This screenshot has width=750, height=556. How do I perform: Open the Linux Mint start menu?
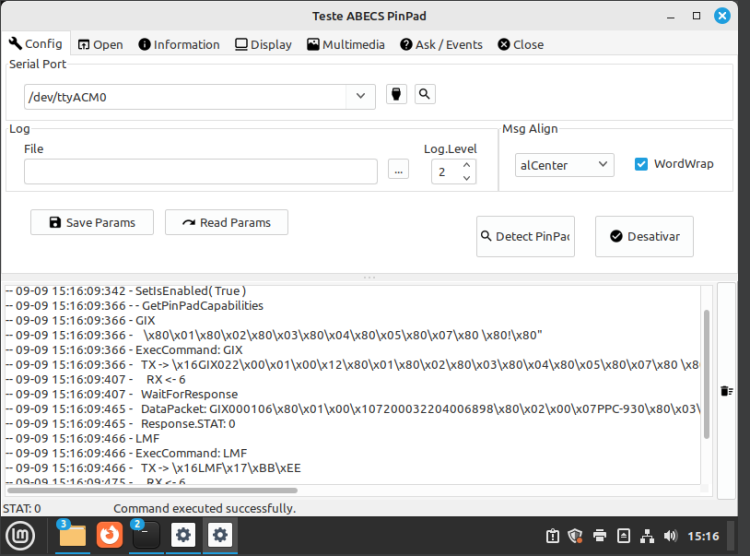(20, 535)
